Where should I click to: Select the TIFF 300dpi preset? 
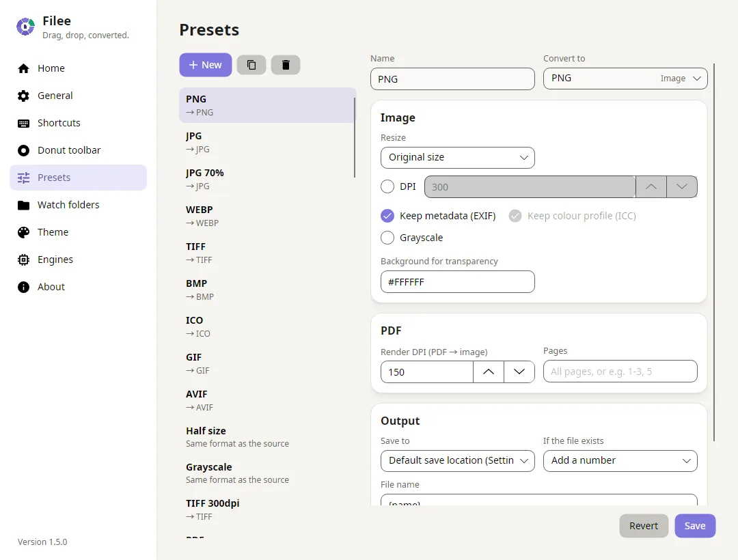[267, 509]
